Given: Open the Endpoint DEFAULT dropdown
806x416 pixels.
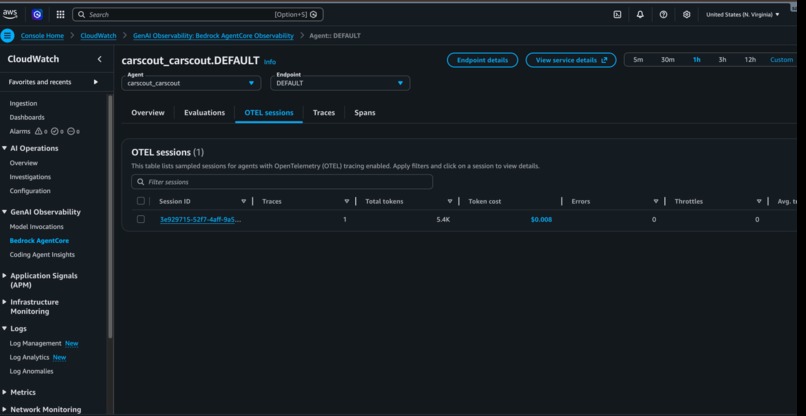Looking at the screenshot, I should click(340, 83).
